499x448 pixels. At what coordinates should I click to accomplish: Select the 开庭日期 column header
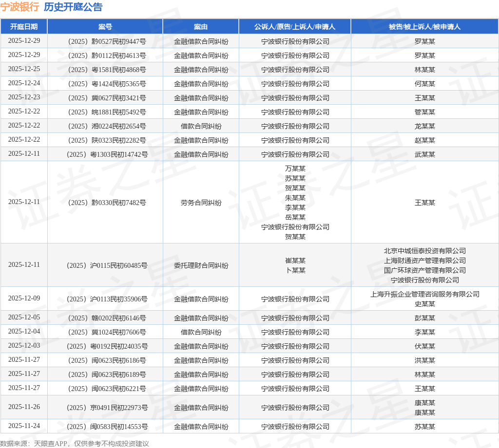pyautogui.click(x=24, y=27)
